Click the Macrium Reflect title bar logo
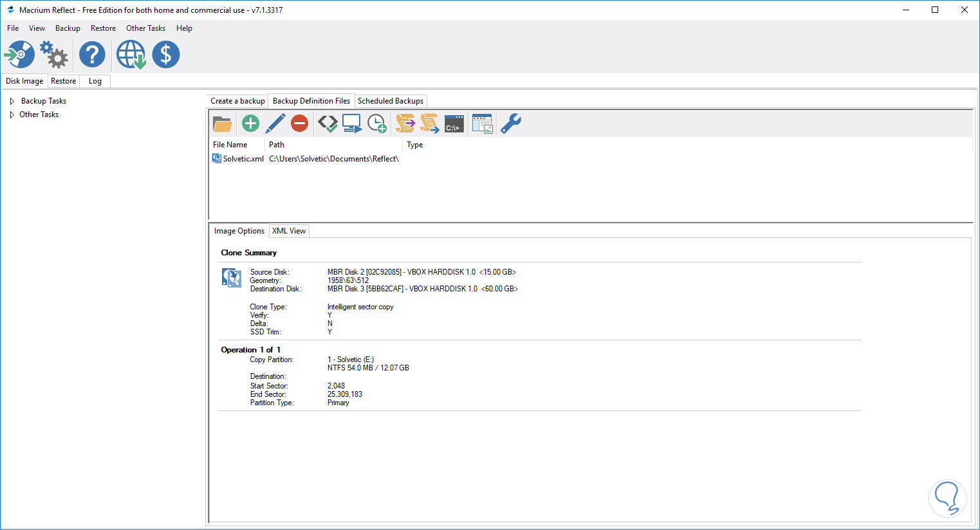The height and width of the screenshot is (530, 980). pyautogui.click(x=10, y=10)
